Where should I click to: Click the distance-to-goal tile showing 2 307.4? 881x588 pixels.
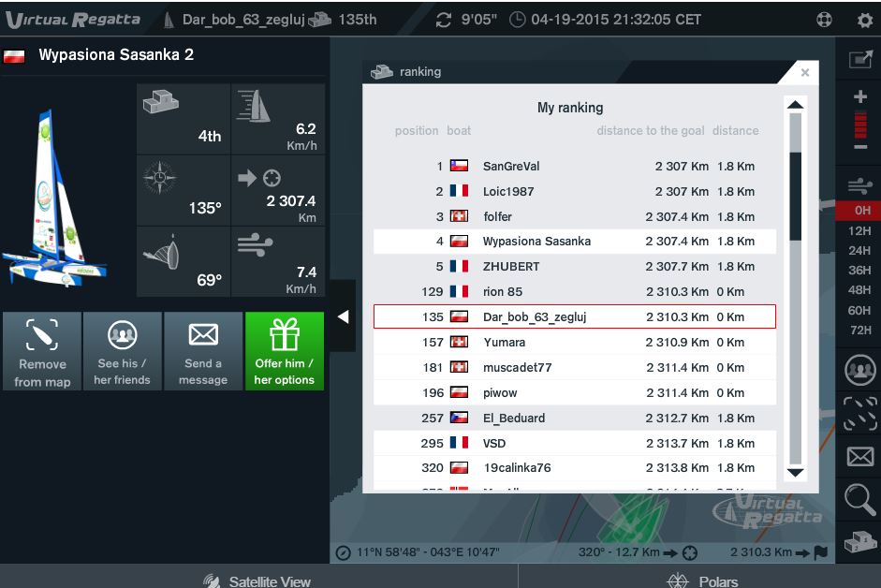[278, 191]
